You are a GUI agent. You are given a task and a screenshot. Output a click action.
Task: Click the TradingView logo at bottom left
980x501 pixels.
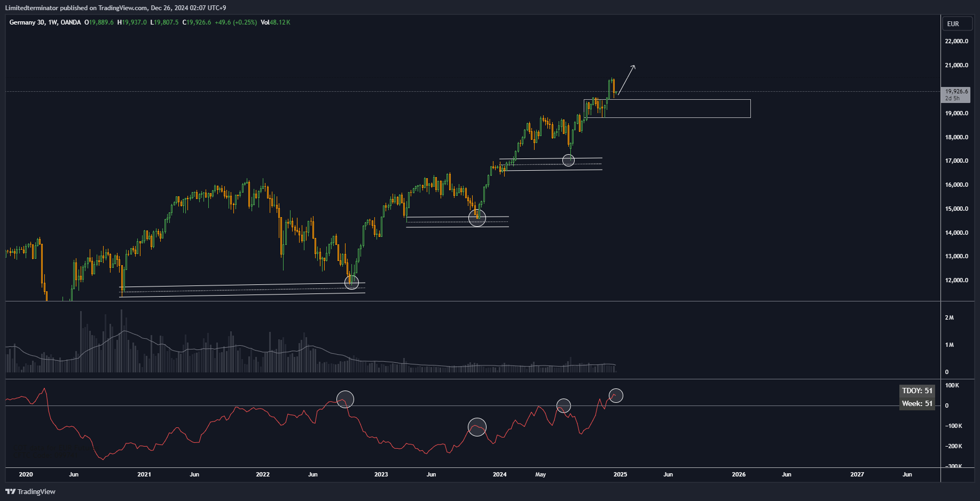pos(30,491)
